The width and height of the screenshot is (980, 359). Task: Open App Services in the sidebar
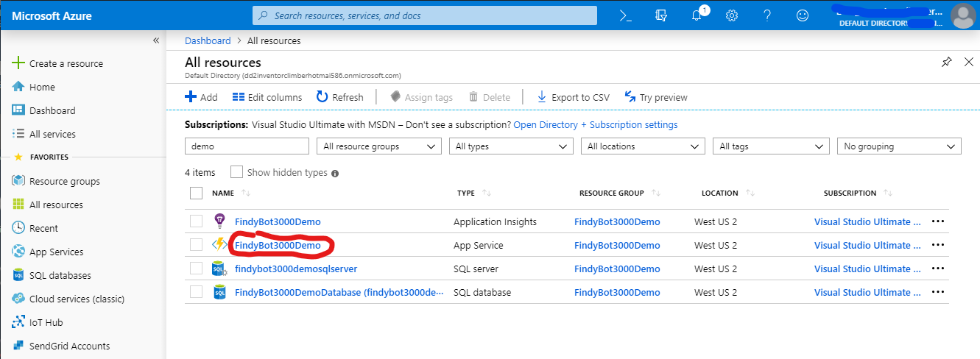(x=56, y=252)
